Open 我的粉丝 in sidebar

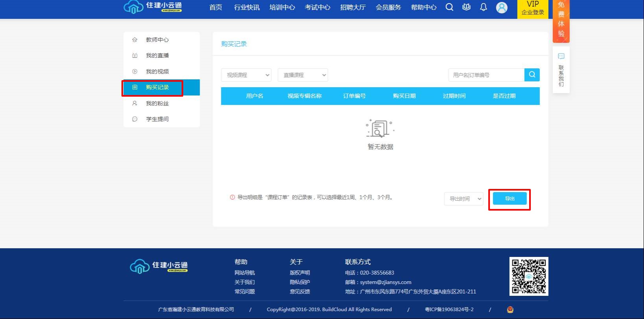(x=157, y=103)
